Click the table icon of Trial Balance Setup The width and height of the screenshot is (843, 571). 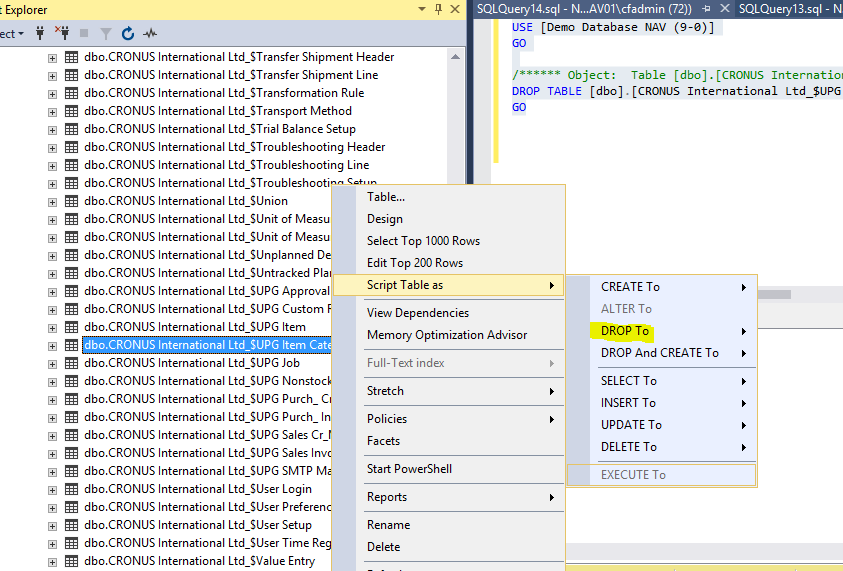(72, 129)
